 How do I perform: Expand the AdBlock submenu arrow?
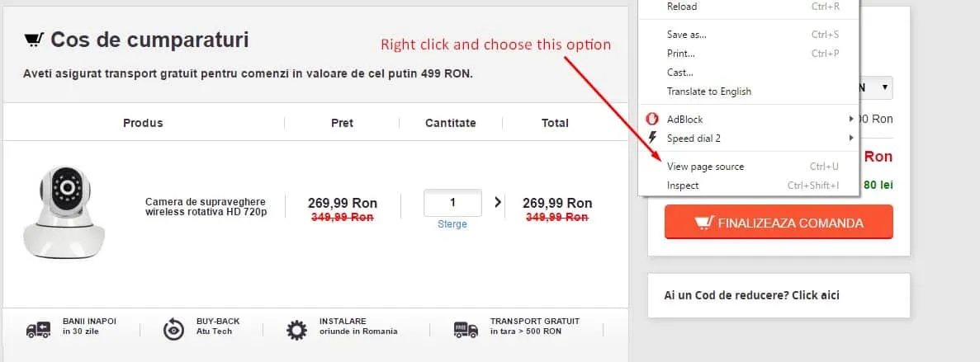[x=850, y=120]
